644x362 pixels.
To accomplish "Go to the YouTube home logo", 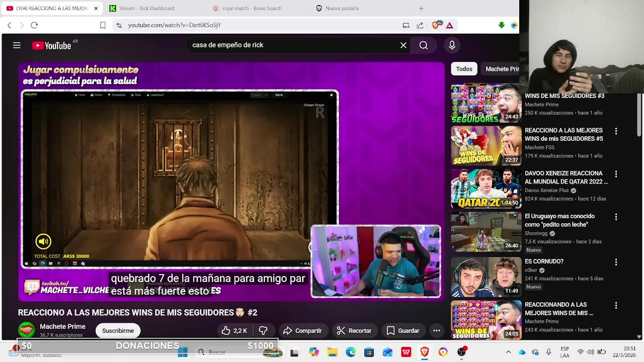I will tap(51, 45).
